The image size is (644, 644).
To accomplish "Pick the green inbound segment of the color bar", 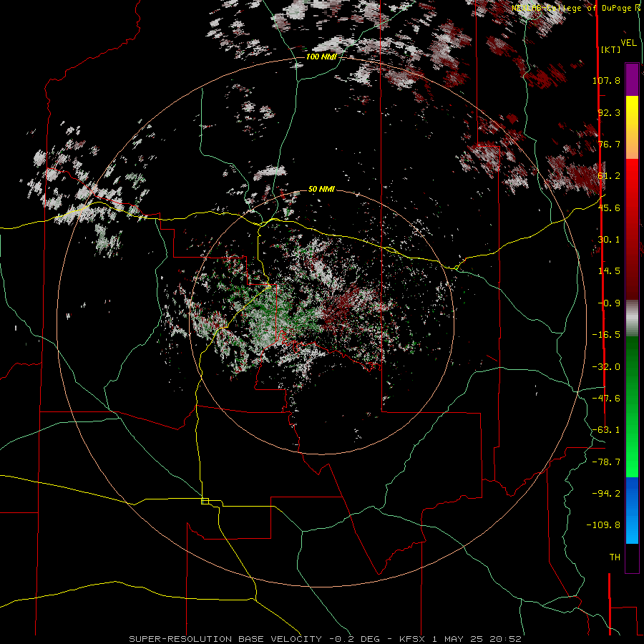I will [632, 406].
